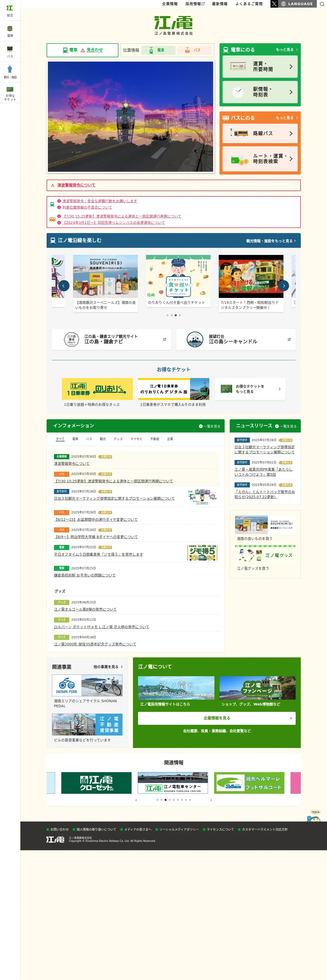Image resolution: width=327 pixels, height=980 pixels.
Task: Select 総合 in the left sidebar
Action: coord(10,11)
